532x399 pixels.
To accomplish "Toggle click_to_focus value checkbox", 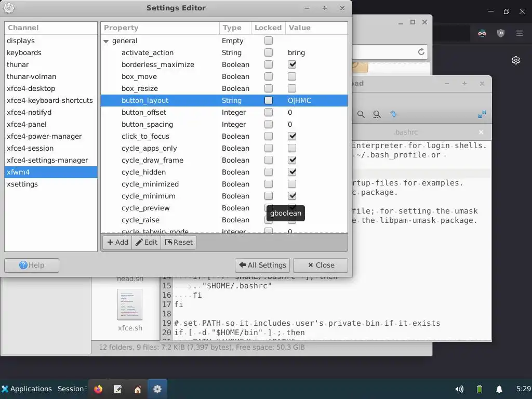I will pyautogui.click(x=292, y=136).
